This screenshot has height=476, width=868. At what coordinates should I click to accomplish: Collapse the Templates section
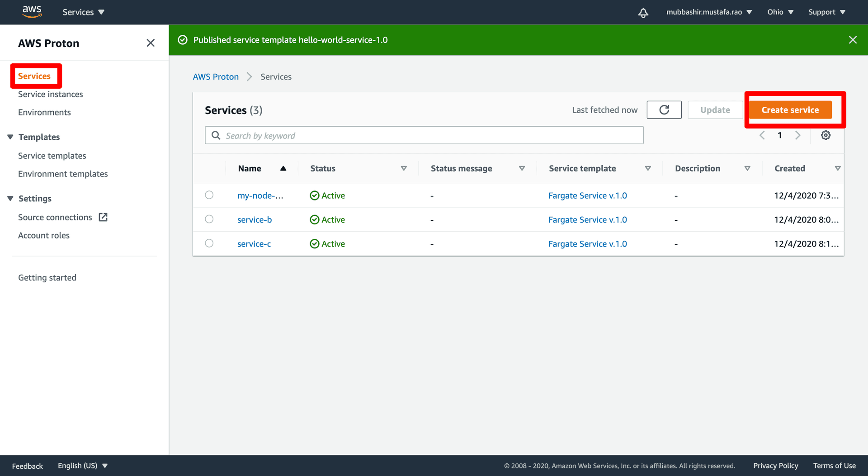click(10, 137)
